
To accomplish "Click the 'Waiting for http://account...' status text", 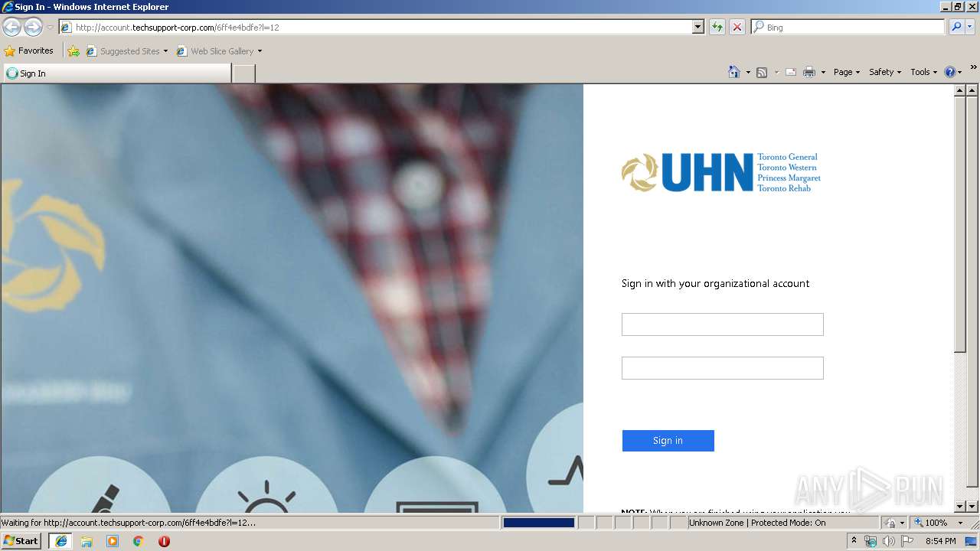I will [129, 523].
